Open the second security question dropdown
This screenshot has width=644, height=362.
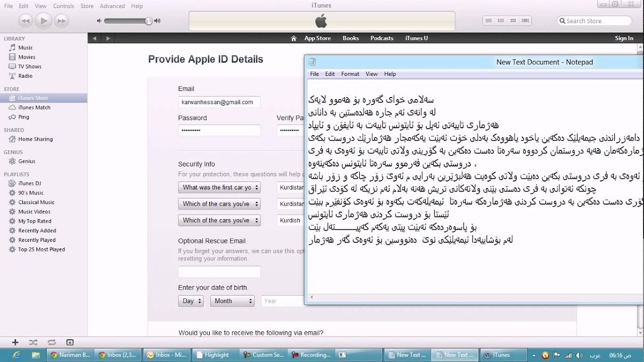[219, 204]
